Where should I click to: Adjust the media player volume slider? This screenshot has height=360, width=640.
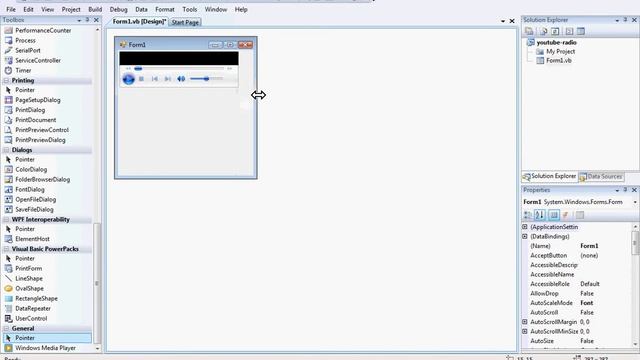pos(206,79)
